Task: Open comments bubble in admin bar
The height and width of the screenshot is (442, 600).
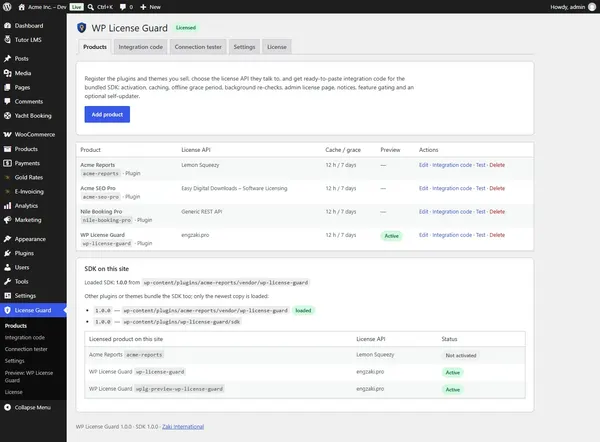Action: pos(122,7)
